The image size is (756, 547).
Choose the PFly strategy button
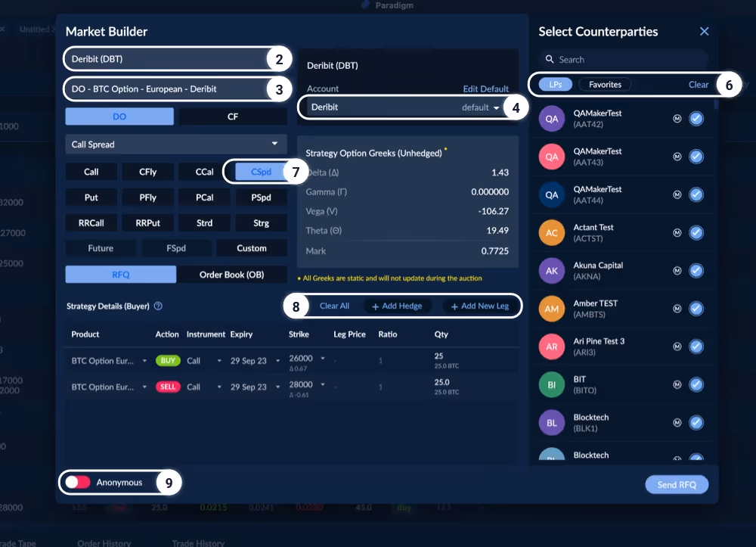tap(147, 197)
